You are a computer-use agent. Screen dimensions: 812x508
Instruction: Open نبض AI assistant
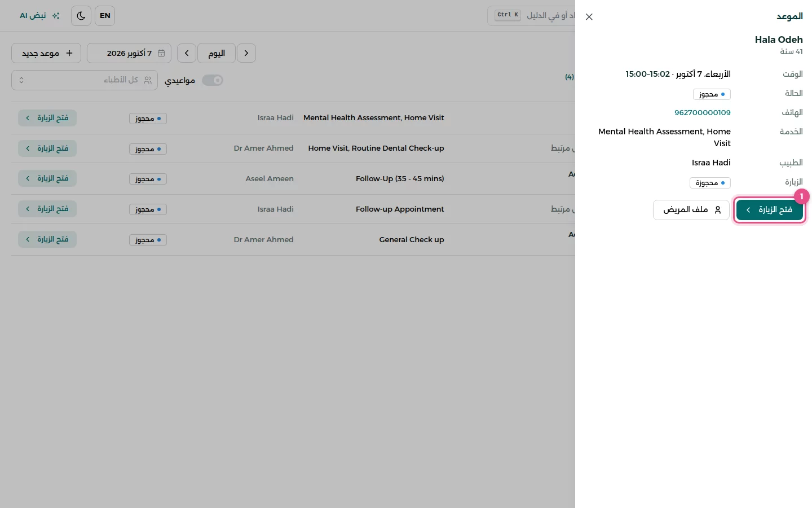39,16
